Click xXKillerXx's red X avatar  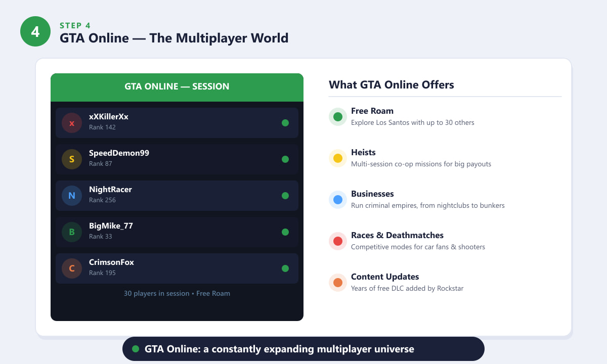[x=72, y=123]
